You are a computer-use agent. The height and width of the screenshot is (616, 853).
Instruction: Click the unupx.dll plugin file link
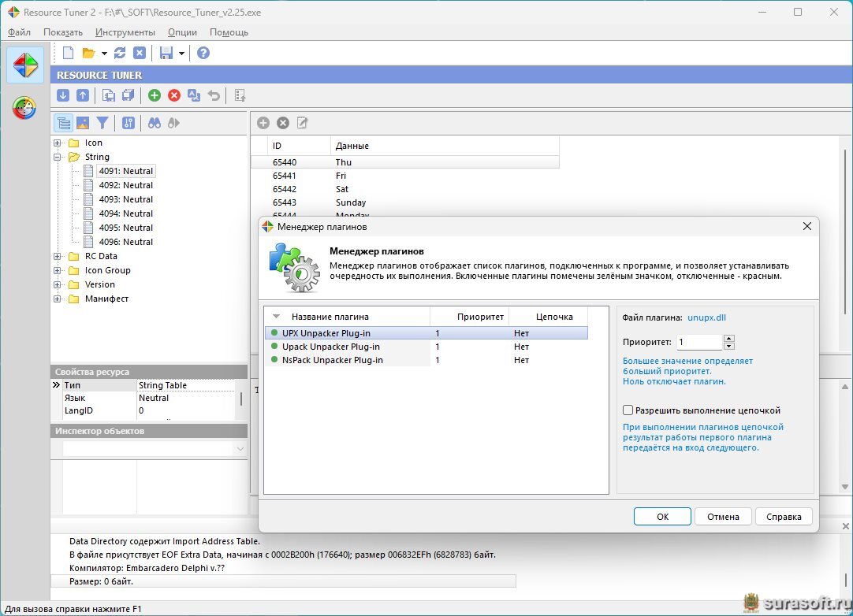(x=706, y=317)
